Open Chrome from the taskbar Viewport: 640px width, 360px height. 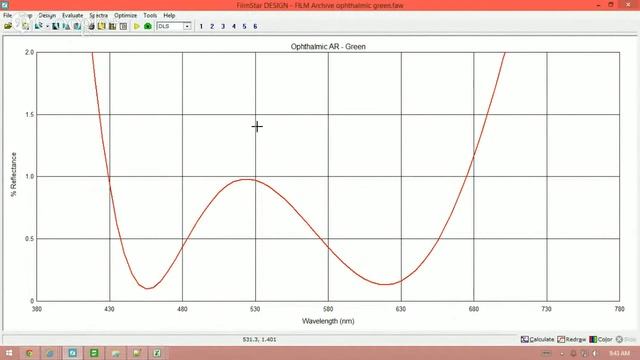pos(29,353)
